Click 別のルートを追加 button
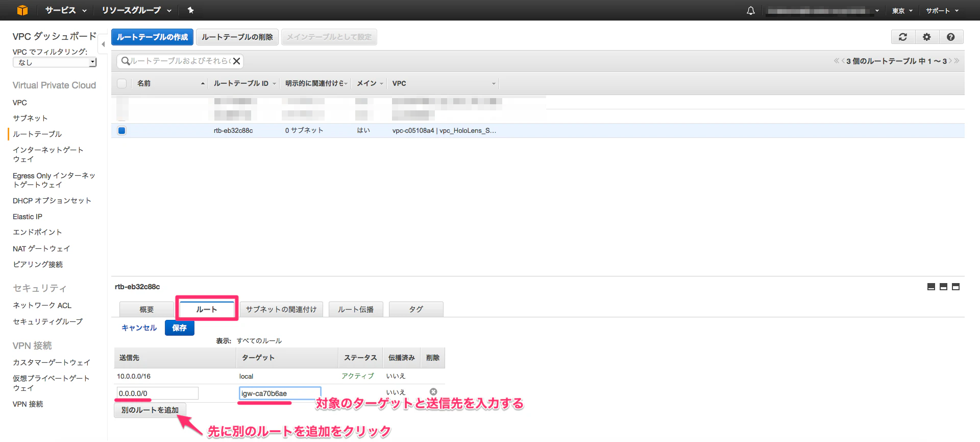This screenshot has height=442, width=980. 150,410
